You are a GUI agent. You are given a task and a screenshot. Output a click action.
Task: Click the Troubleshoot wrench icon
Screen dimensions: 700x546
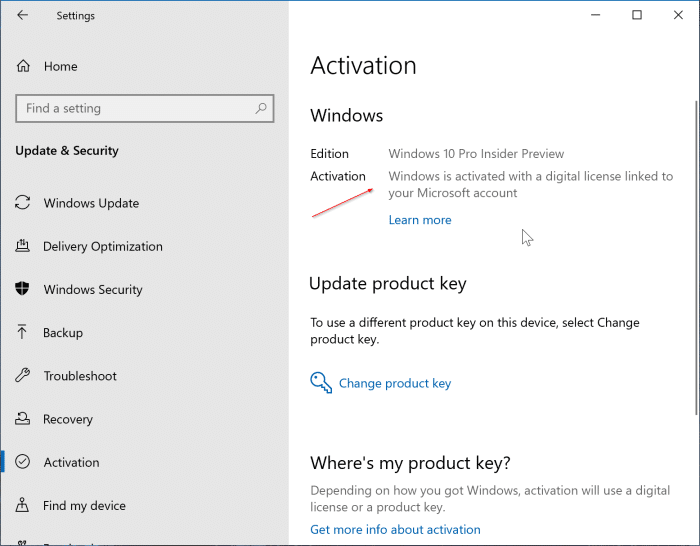pyautogui.click(x=22, y=375)
